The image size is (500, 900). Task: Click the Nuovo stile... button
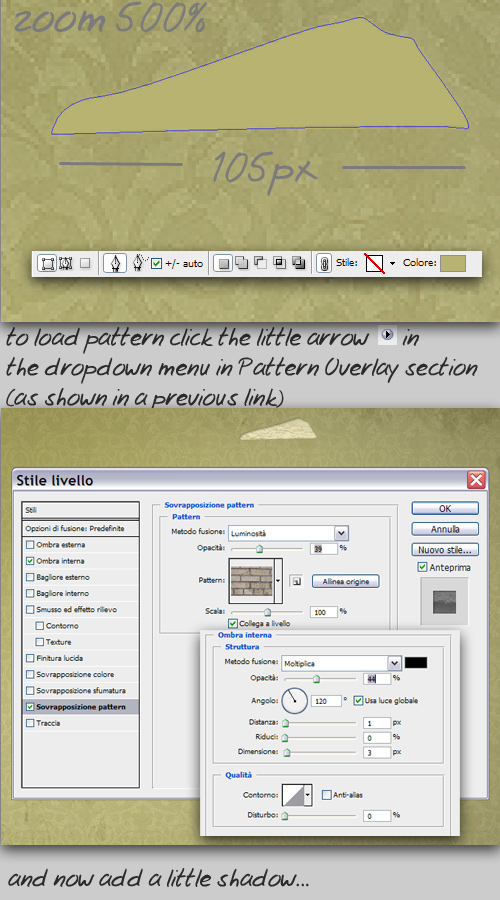(x=445, y=550)
